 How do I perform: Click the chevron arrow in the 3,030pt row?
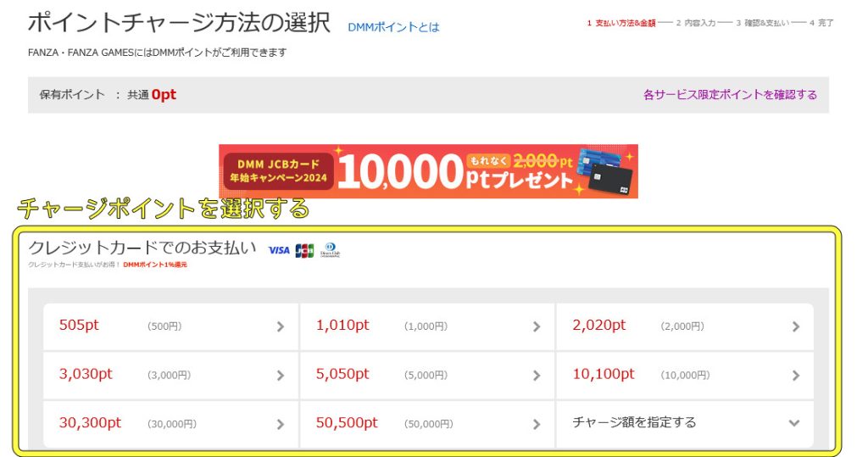click(280, 376)
